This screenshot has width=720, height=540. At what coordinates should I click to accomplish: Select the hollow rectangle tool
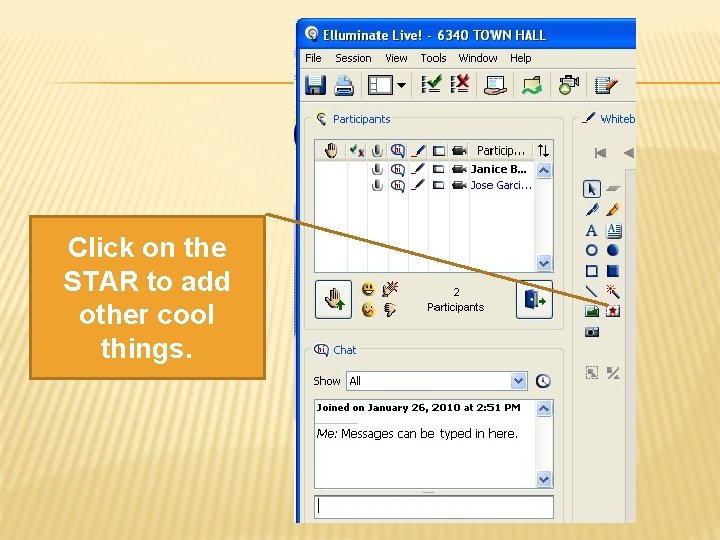(591, 271)
